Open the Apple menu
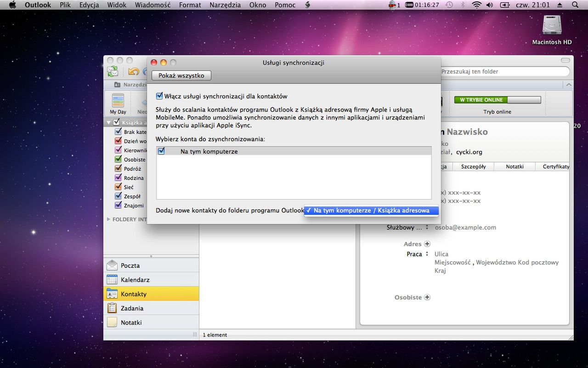588x368 pixels. tap(12, 5)
